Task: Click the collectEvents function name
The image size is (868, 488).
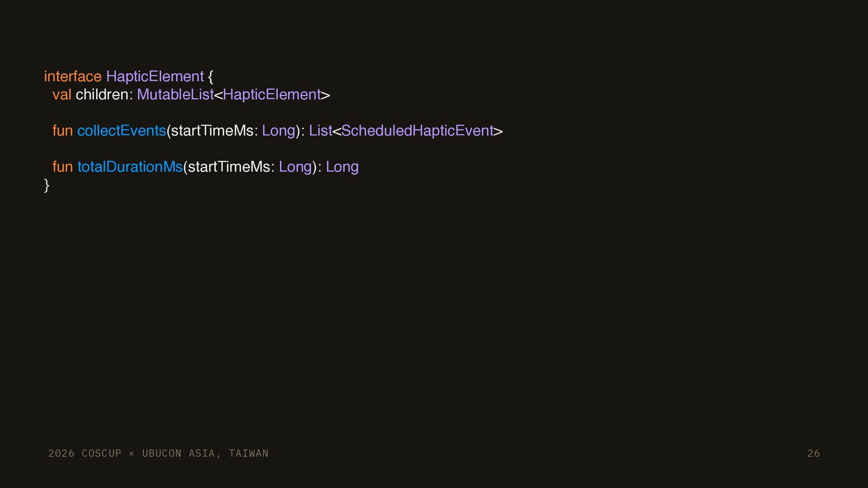Action: click(122, 131)
